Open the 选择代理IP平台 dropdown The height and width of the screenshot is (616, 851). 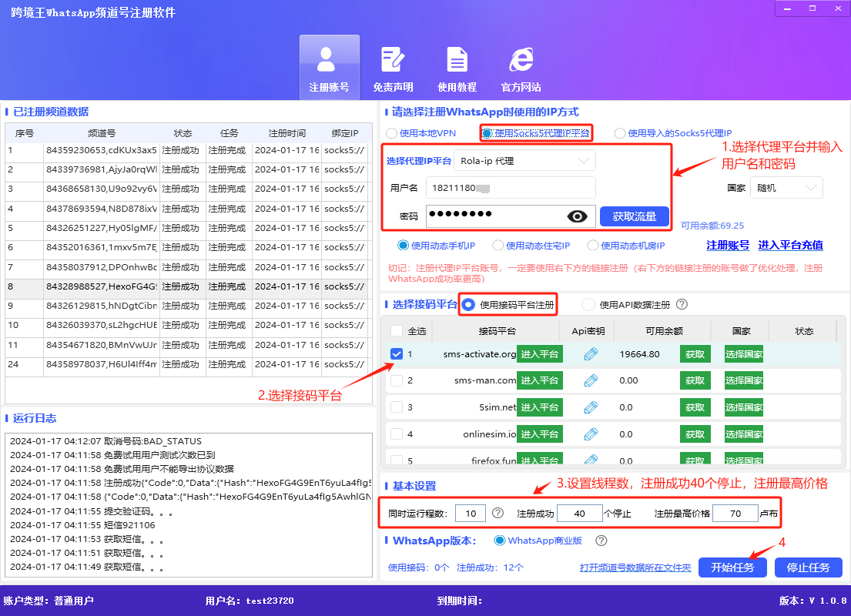524,160
